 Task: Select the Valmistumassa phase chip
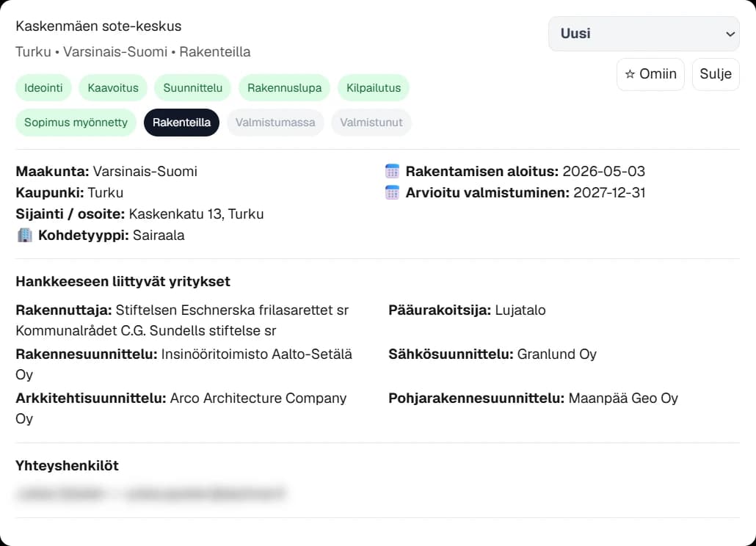tap(275, 123)
